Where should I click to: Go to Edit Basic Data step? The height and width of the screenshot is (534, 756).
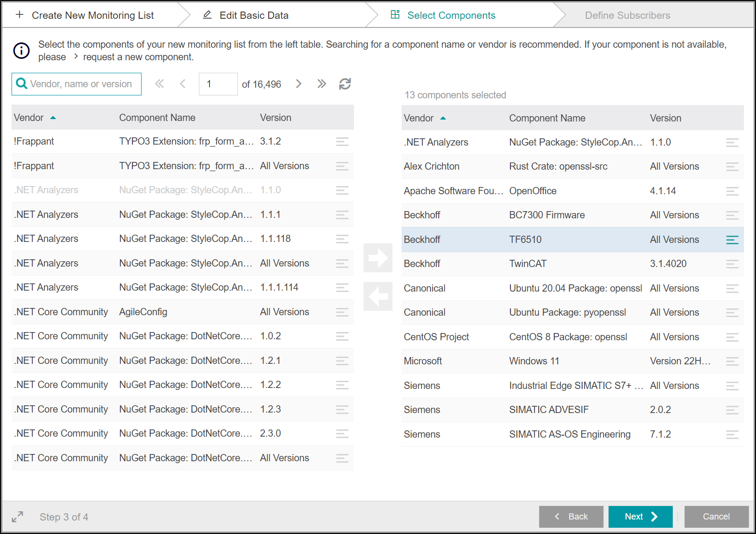click(x=246, y=15)
